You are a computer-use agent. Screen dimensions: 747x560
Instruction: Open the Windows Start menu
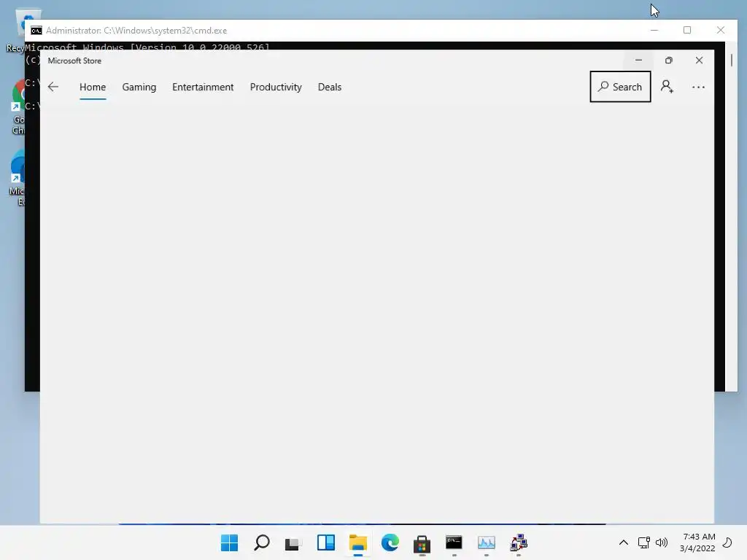(230, 542)
